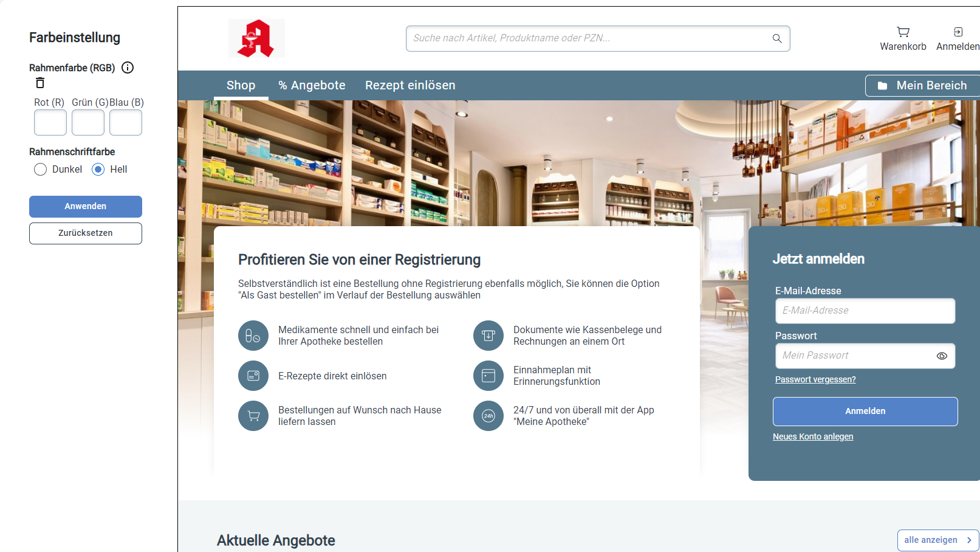Select the Hell radio button
Screen dimensions: 980x552
(x=98, y=170)
